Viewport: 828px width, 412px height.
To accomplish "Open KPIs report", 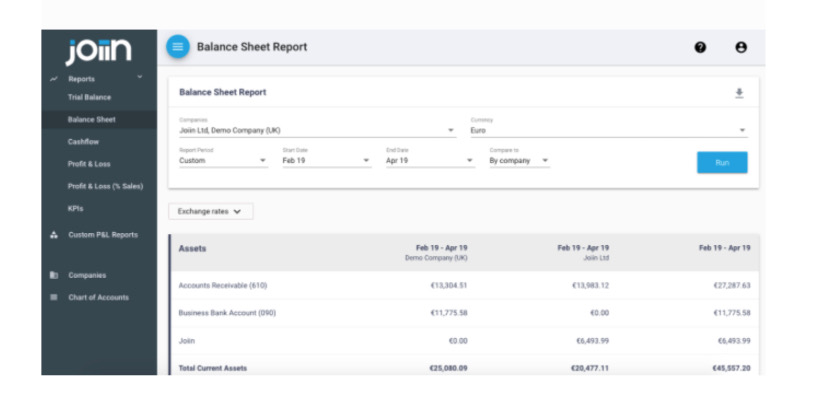I will (76, 209).
